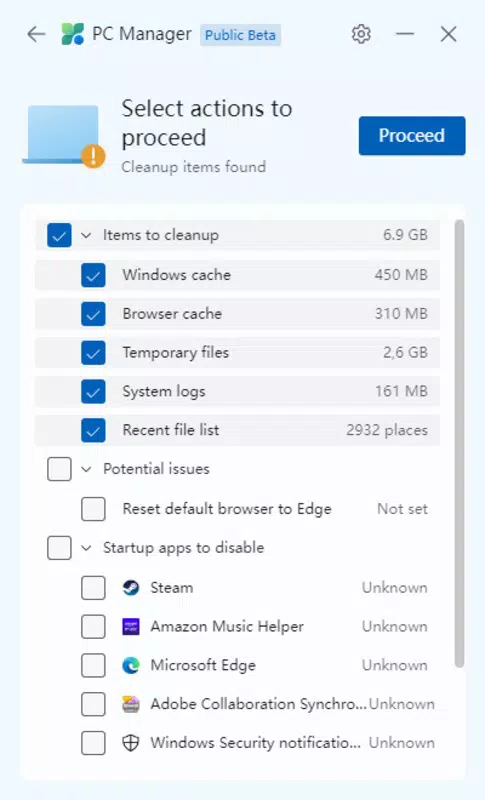Viewport: 485px width, 800px height.
Task: Click the Windows cache label
Action: pos(176,274)
